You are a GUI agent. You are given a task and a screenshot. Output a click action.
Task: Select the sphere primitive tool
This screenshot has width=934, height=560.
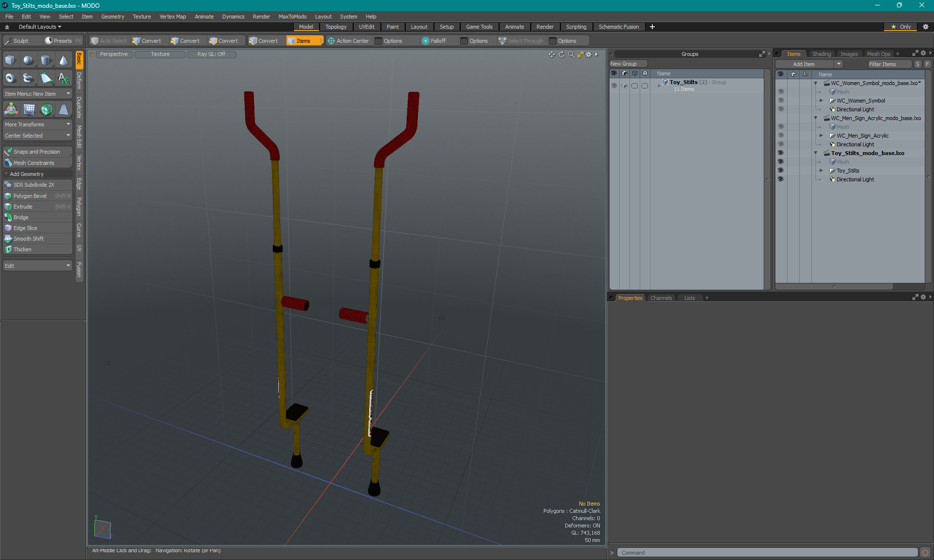click(28, 60)
